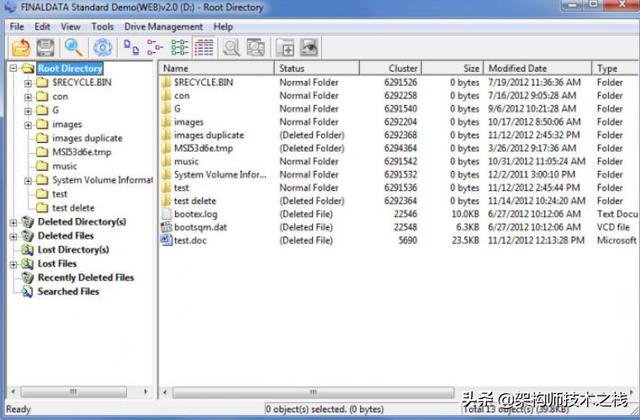Image resolution: width=640 pixels, height=420 pixels.
Task: Select bootex.log file name
Action: (x=196, y=214)
